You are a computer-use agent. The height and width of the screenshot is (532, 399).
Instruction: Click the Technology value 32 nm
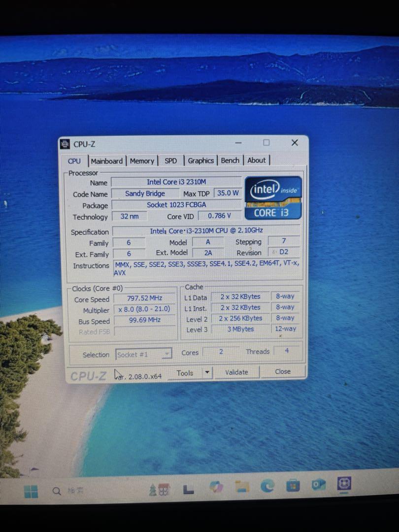tap(130, 216)
